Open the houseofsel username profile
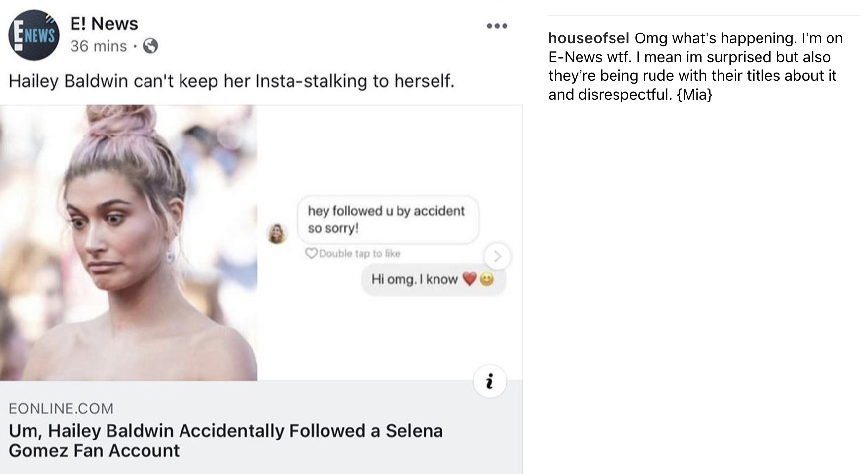The height and width of the screenshot is (474, 868). click(x=588, y=38)
